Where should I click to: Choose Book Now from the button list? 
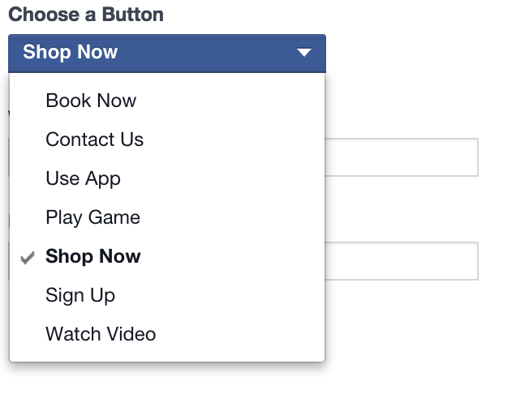click(x=167, y=101)
